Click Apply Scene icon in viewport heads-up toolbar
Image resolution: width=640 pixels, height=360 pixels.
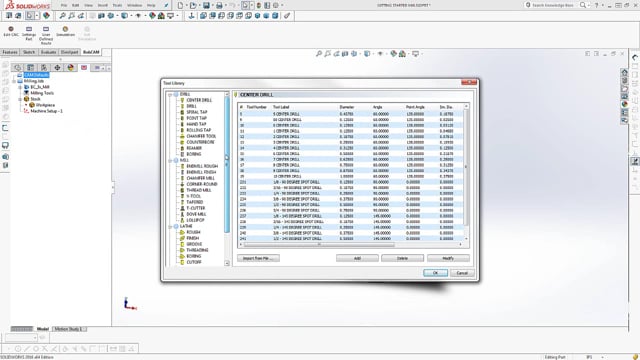click(402, 53)
